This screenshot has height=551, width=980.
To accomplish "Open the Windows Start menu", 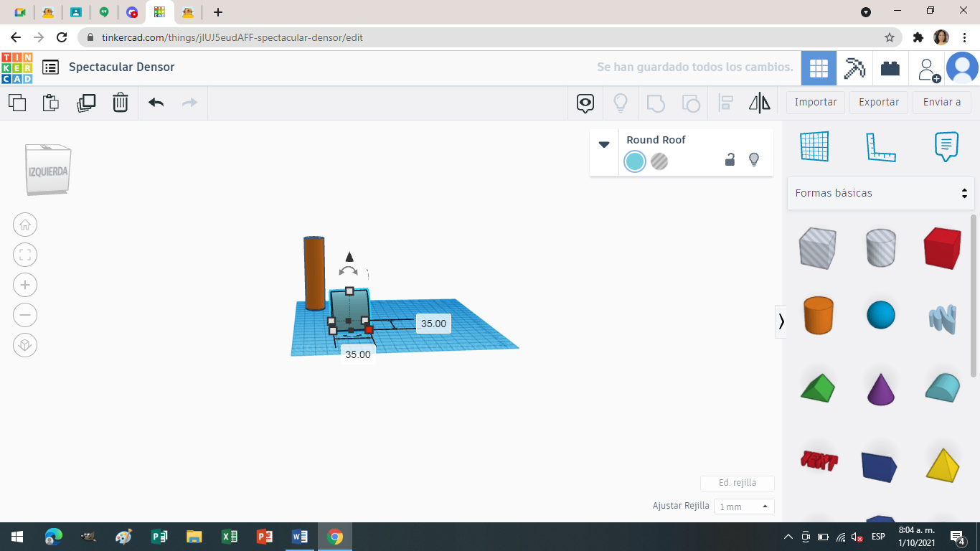I will [17, 537].
